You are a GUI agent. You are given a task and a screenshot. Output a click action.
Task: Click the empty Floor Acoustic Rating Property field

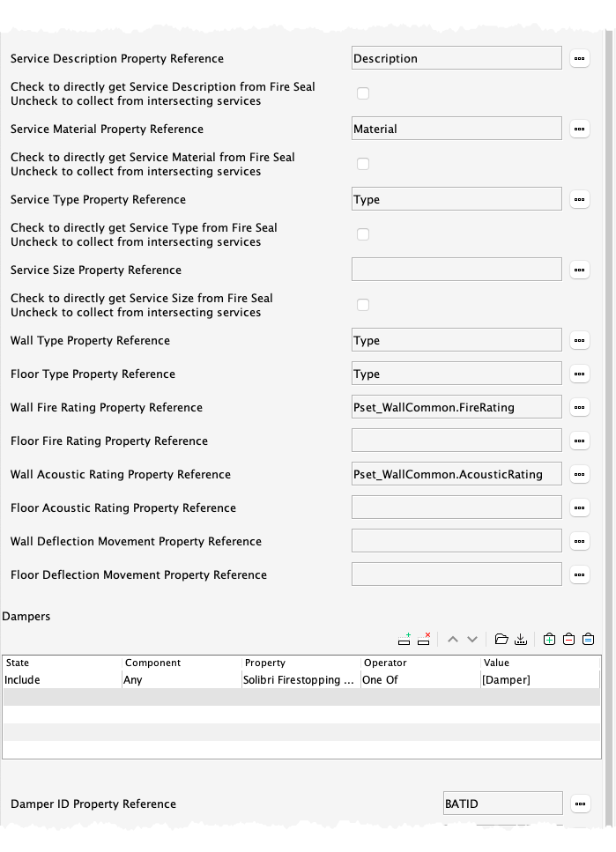point(456,507)
